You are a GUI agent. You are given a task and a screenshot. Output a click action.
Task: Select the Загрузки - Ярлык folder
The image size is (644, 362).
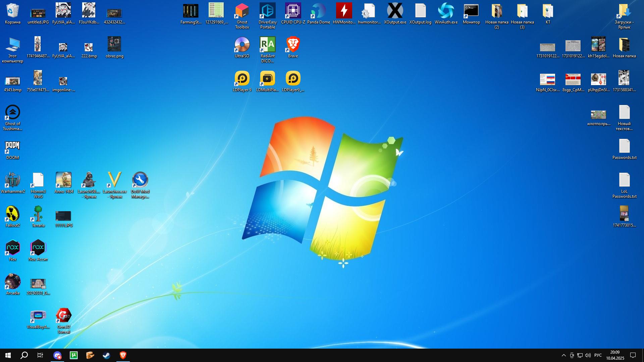(x=624, y=16)
